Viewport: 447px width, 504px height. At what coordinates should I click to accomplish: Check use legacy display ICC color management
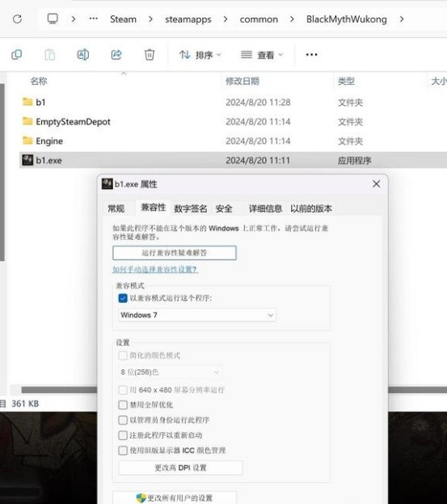pos(123,451)
